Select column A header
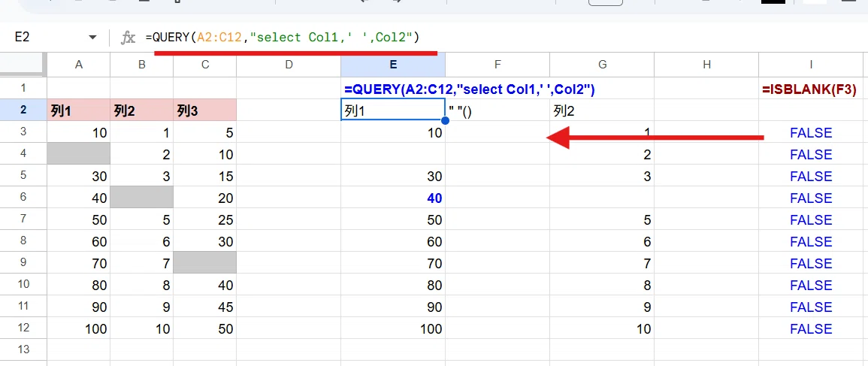Image resolution: width=868 pixels, height=366 pixels. tap(79, 65)
